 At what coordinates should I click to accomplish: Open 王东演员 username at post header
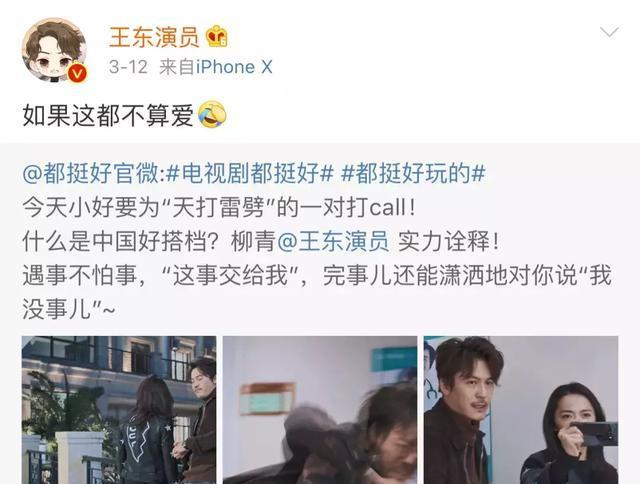pos(154,37)
